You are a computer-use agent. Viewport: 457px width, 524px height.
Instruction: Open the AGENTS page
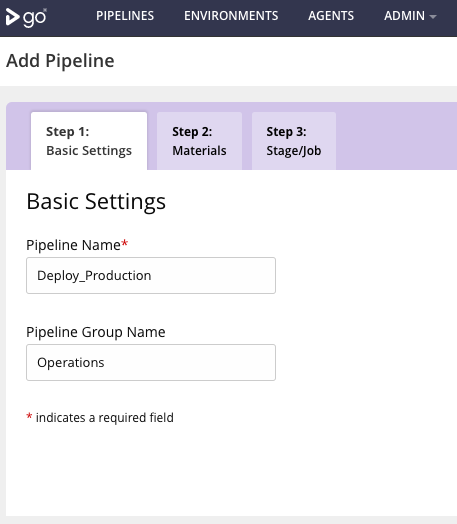click(x=331, y=16)
